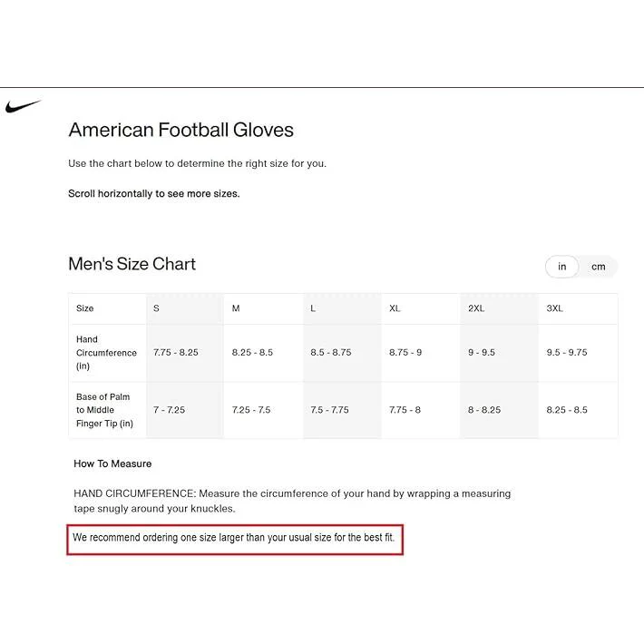Image resolution: width=644 pixels, height=644 pixels.
Task: Click the 9.5 - 9.75 circumference cell
Action: pyautogui.click(x=567, y=353)
